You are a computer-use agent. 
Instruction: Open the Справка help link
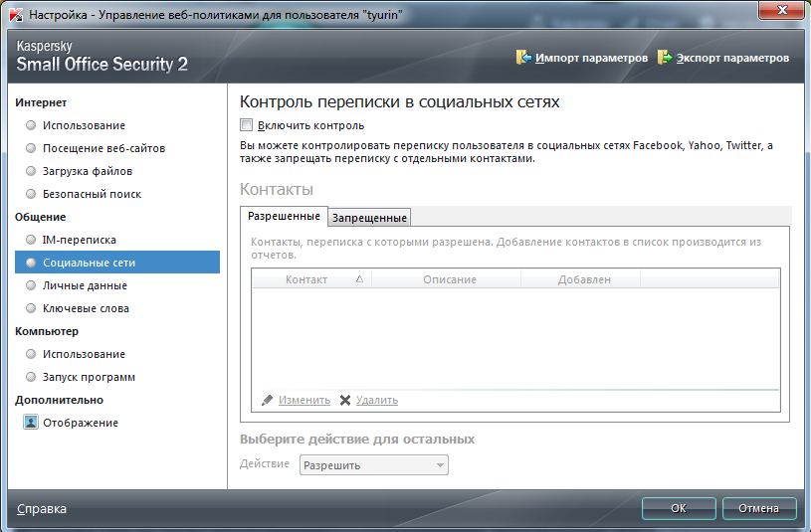click(x=42, y=509)
